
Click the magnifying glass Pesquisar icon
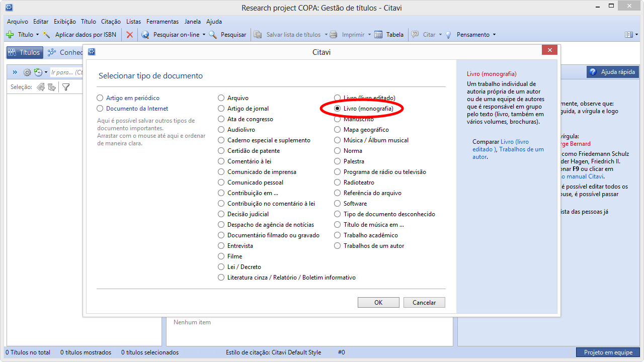[213, 35]
